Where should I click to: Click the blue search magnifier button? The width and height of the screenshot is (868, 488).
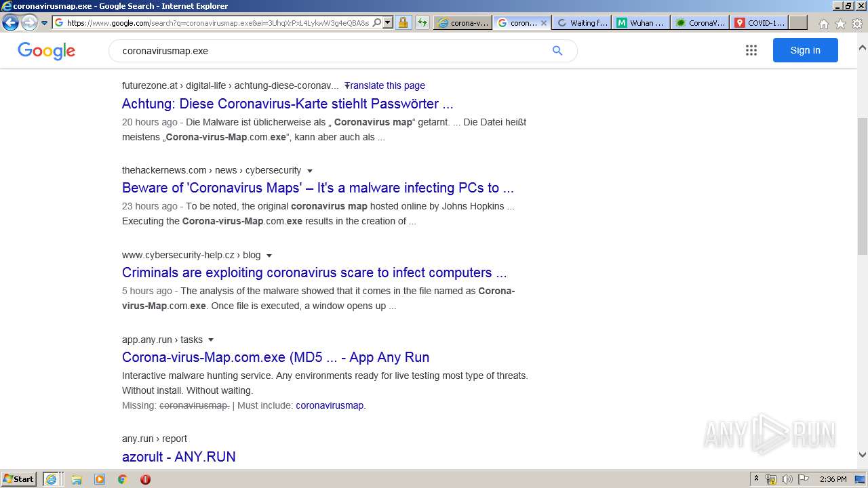tap(557, 51)
